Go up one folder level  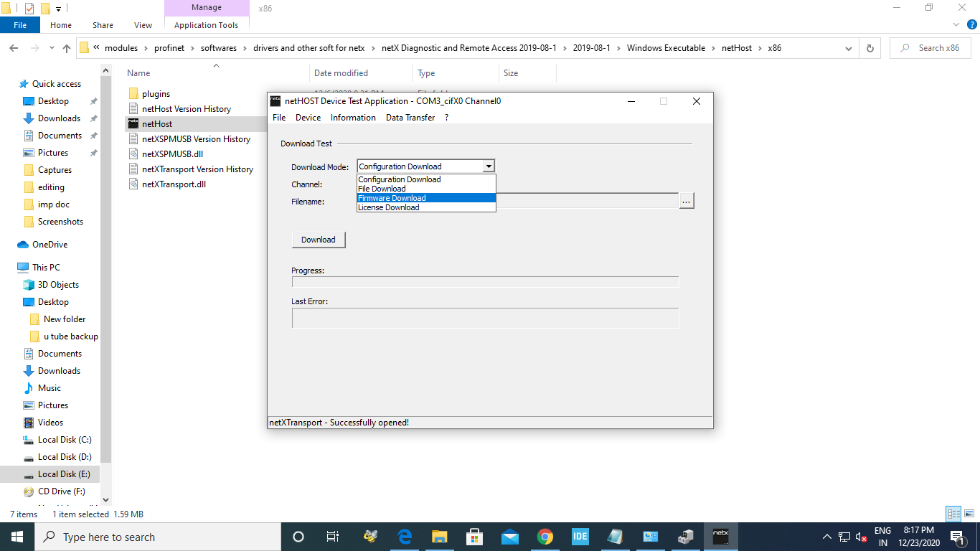[67, 48]
